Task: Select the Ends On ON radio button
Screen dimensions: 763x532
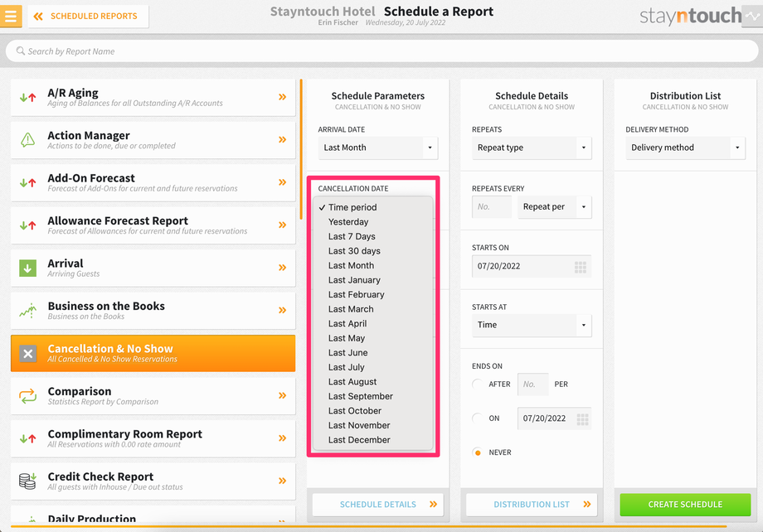Action: [x=478, y=418]
